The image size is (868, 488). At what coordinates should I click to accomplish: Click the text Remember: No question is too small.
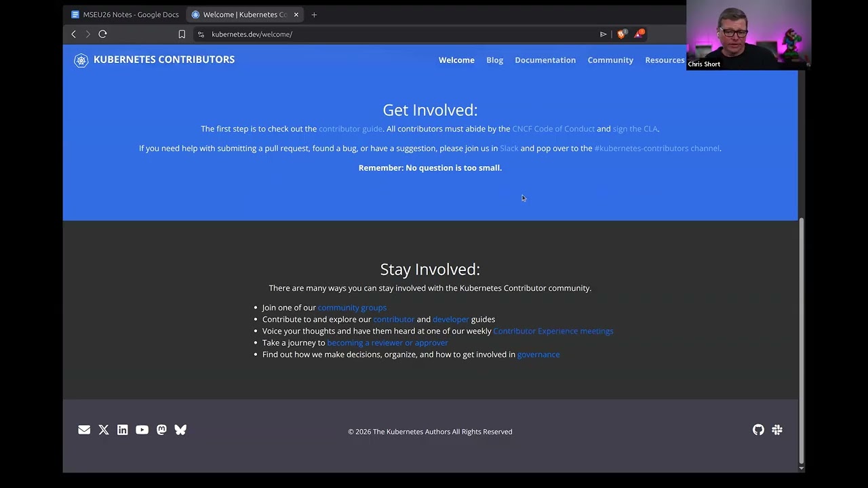[430, 168]
